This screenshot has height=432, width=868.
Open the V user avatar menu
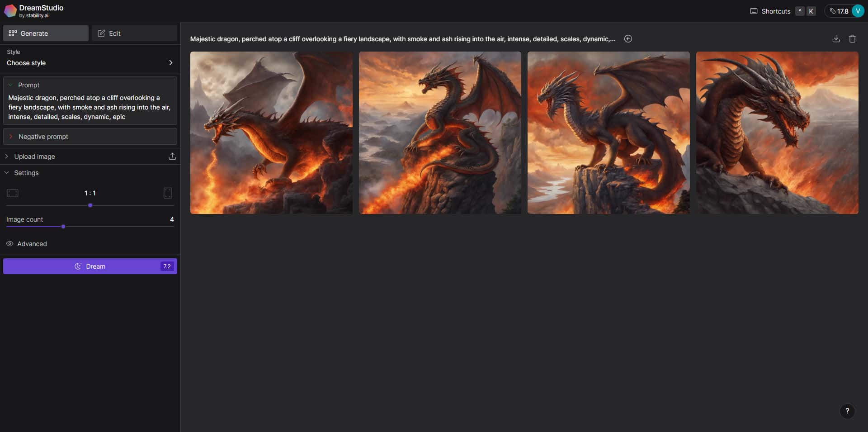click(x=858, y=11)
